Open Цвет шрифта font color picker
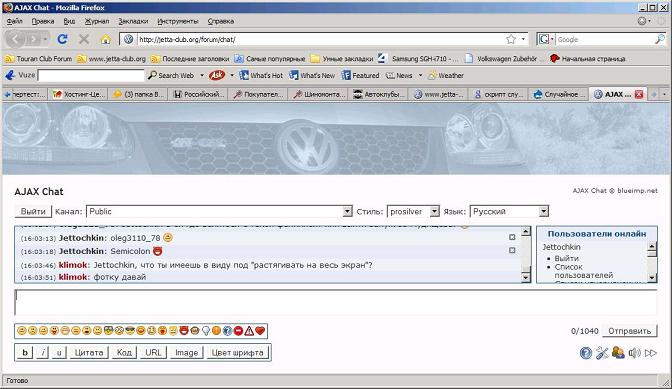 (237, 353)
